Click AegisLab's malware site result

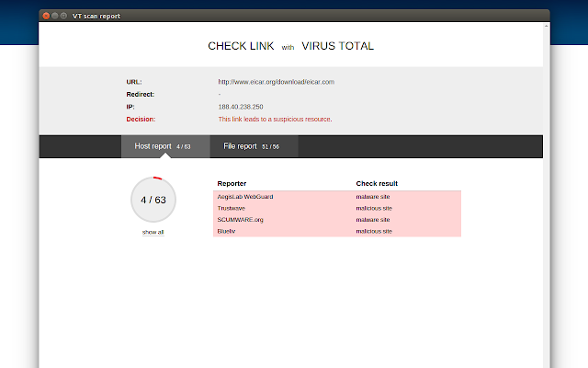pos(373,197)
